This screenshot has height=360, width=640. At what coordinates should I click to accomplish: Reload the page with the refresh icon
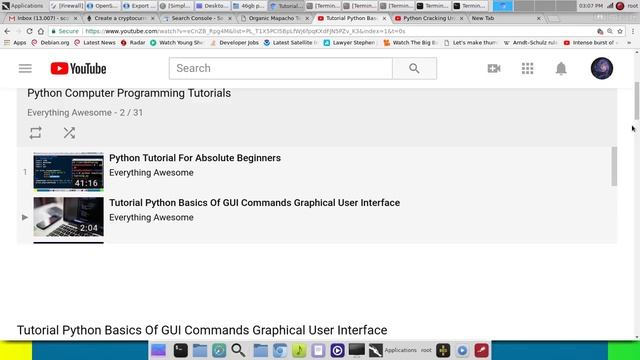pos(29,31)
